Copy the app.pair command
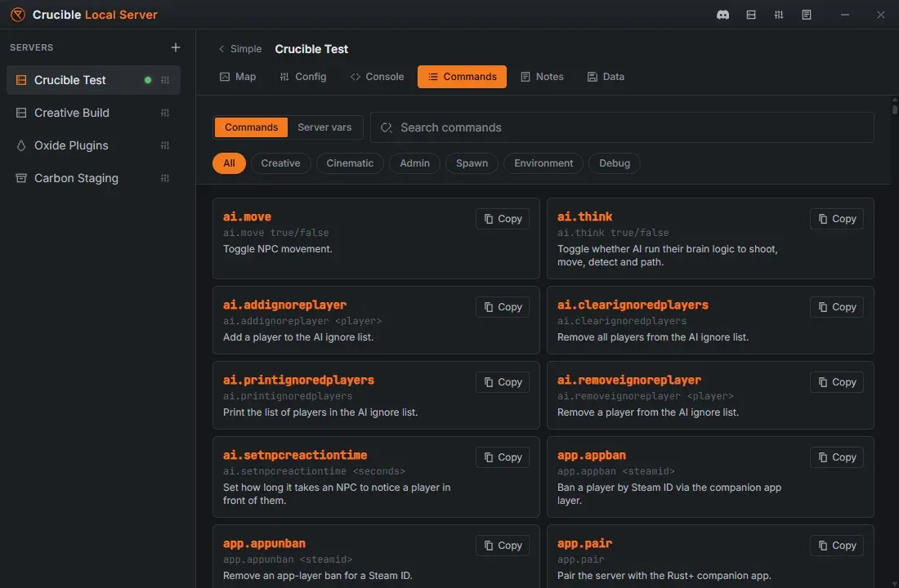The height and width of the screenshot is (588, 899). (x=837, y=546)
